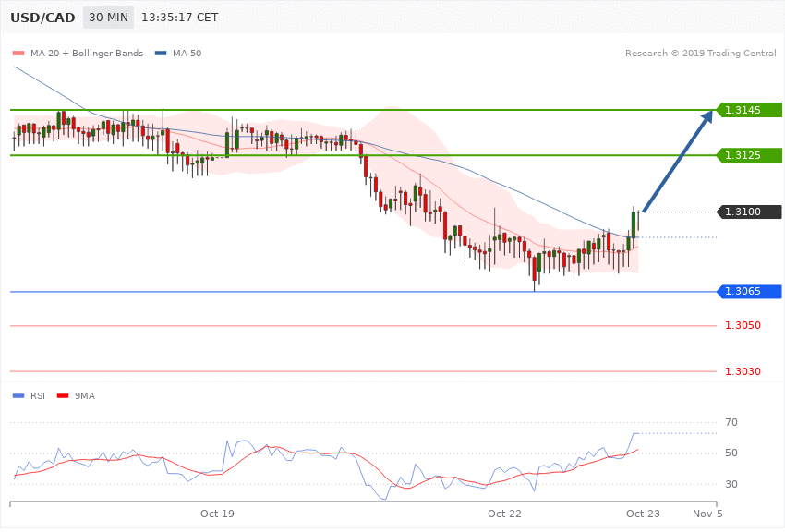Click the 9MA red legend swatch
This screenshot has width=785, height=532.
pos(63,396)
